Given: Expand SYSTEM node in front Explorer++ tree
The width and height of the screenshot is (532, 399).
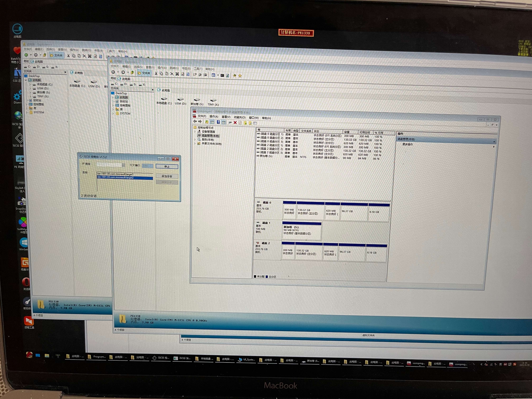Looking at the screenshot, I should (113, 113).
